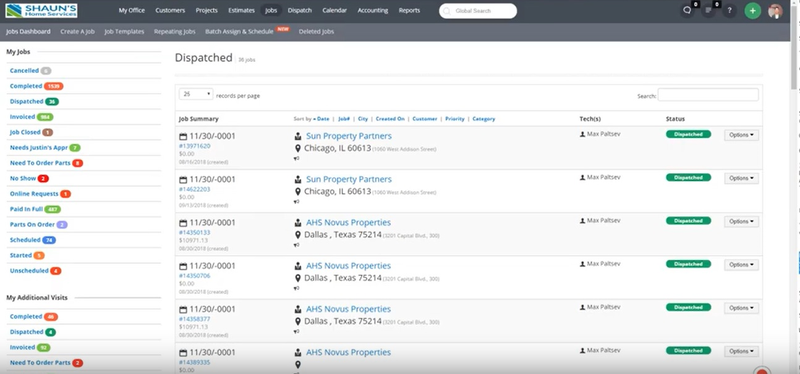This screenshot has width=800, height=374.
Task: Open the Customers menu
Action: coord(170,10)
